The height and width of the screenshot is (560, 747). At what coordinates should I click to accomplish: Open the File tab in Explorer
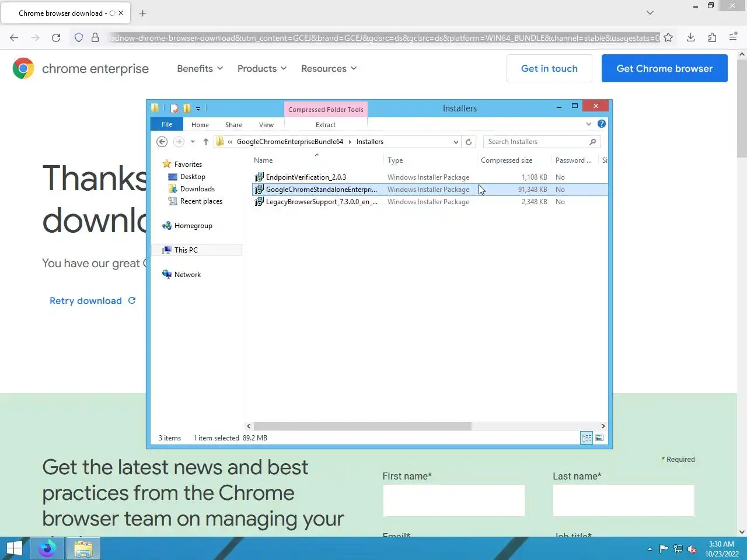167,124
